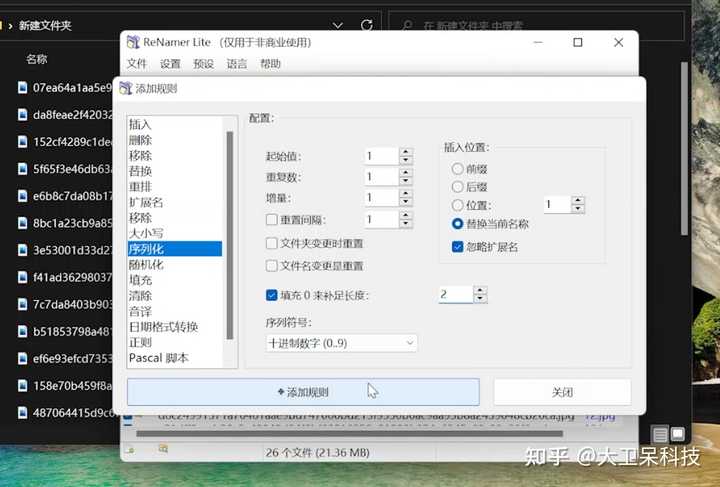Select 序列化 rule in the list
This screenshot has width=720, height=487.
175,249
